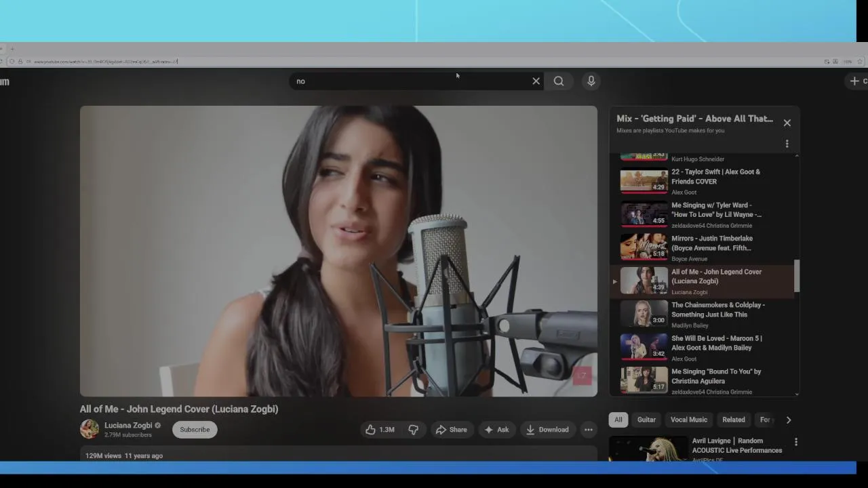Click the info card icon on the video

pos(582,375)
